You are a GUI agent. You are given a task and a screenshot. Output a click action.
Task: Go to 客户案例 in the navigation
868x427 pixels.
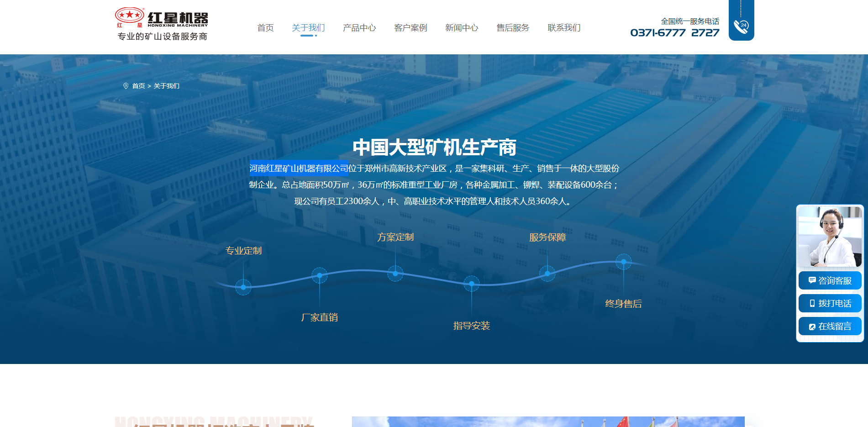(x=410, y=28)
